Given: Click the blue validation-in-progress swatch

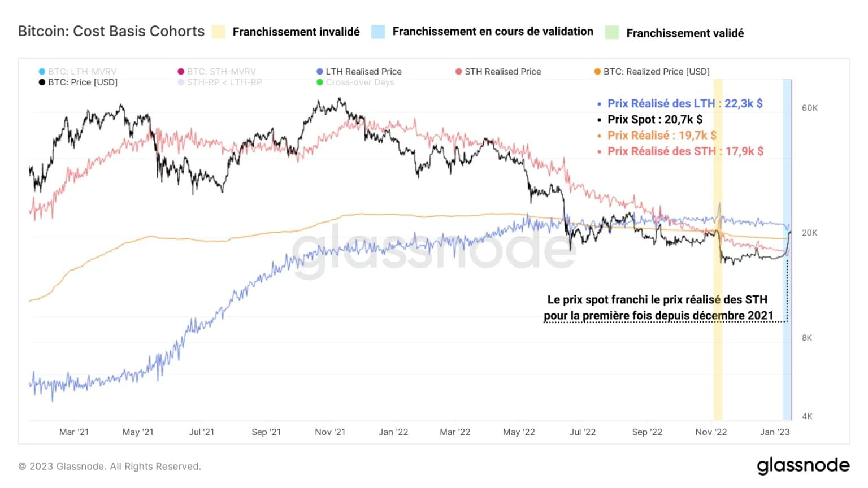Looking at the screenshot, I should (x=378, y=32).
